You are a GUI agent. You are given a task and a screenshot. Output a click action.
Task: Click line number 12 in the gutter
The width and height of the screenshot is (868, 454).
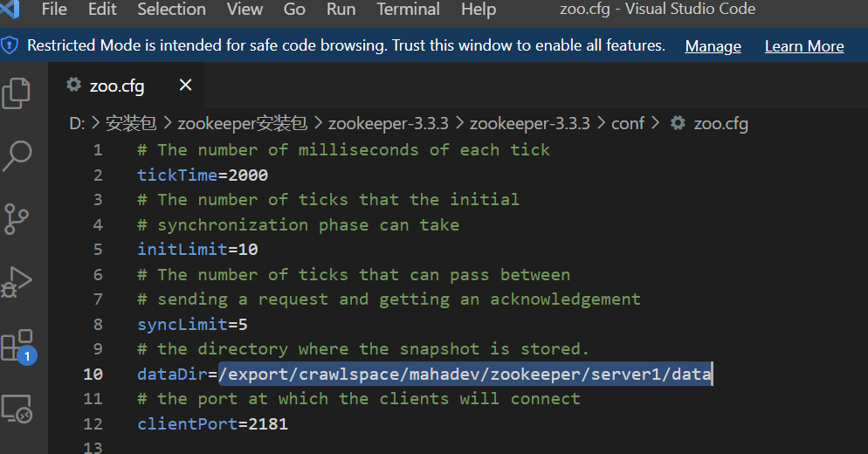point(93,424)
